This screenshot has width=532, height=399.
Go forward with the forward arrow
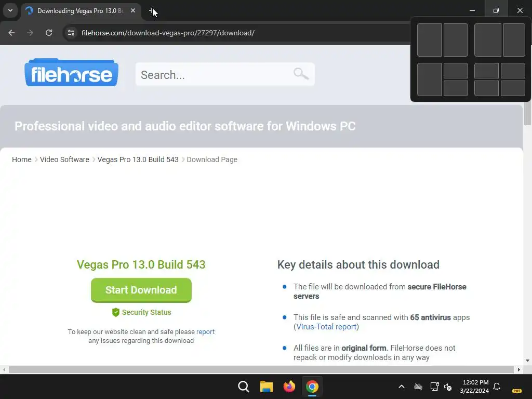pos(30,33)
